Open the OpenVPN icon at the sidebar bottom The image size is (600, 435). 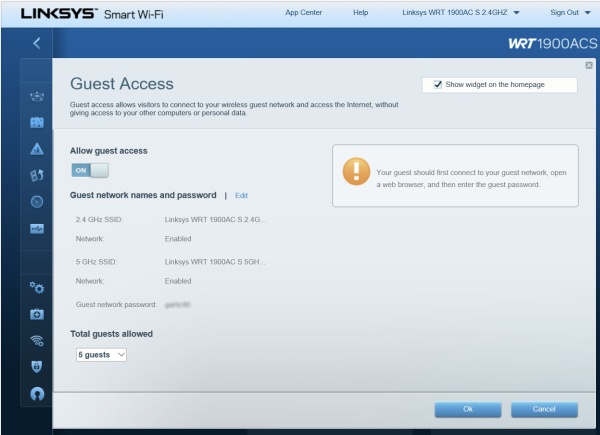[x=37, y=394]
